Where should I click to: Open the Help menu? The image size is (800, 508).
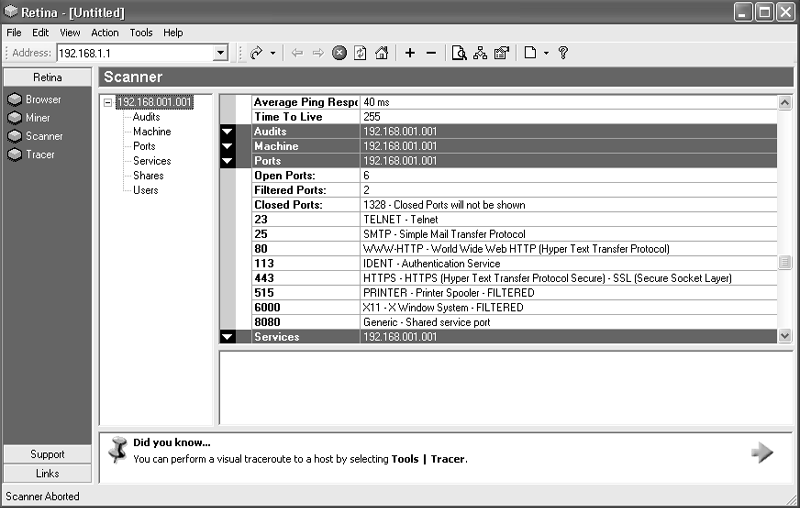pyautogui.click(x=173, y=33)
